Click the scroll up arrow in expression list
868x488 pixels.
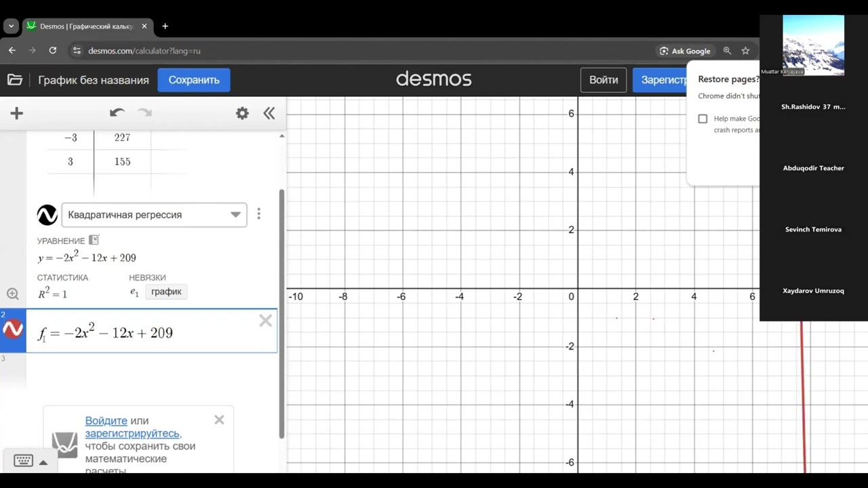tap(281, 136)
